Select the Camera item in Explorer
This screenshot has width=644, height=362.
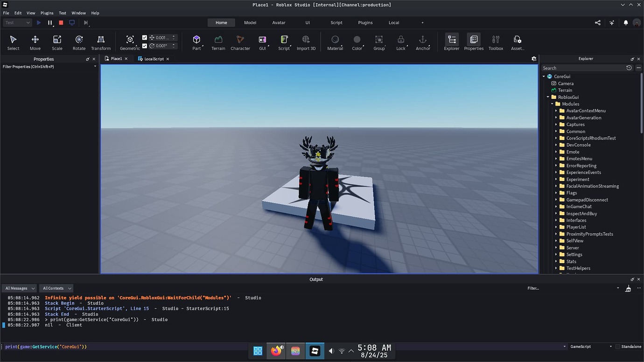(x=566, y=84)
